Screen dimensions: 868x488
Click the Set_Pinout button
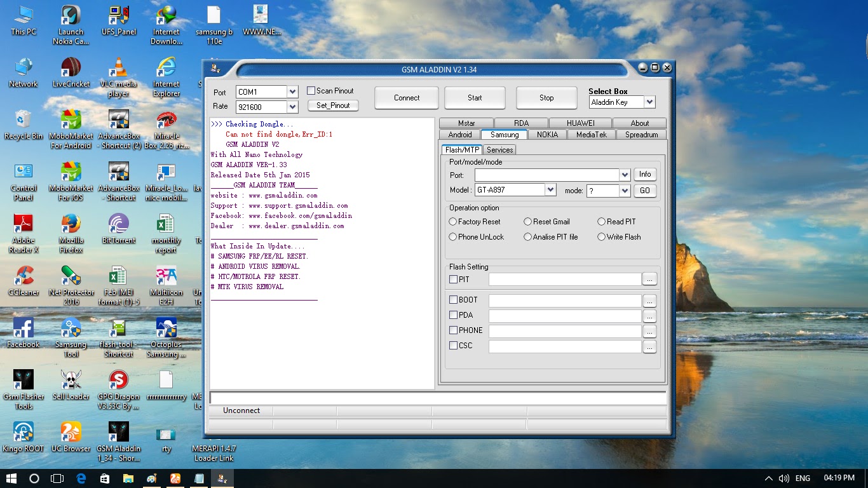(333, 105)
